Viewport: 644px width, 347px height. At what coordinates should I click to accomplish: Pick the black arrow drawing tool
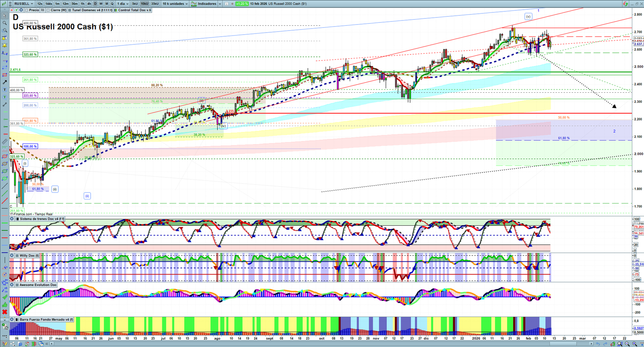[x=4, y=82]
